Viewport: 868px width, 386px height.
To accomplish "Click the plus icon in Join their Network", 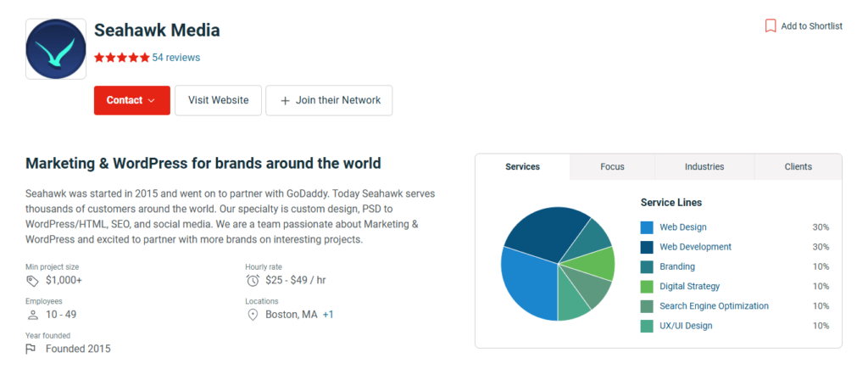I will pos(285,100).
